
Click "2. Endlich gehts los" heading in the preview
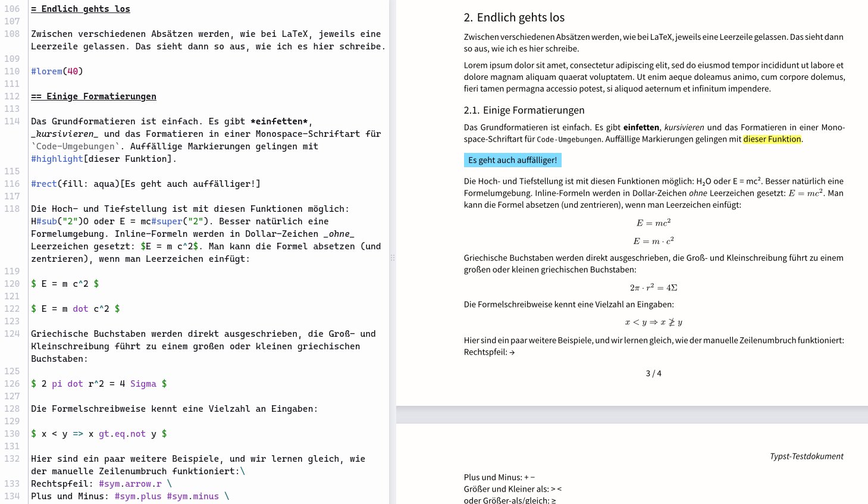point(513,18)
